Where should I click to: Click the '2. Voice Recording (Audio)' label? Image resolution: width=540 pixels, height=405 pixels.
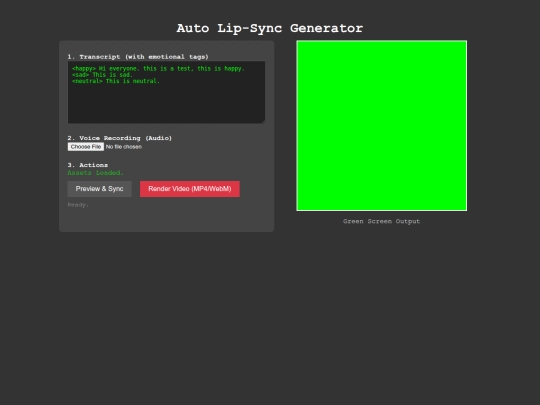coord(120,138)
